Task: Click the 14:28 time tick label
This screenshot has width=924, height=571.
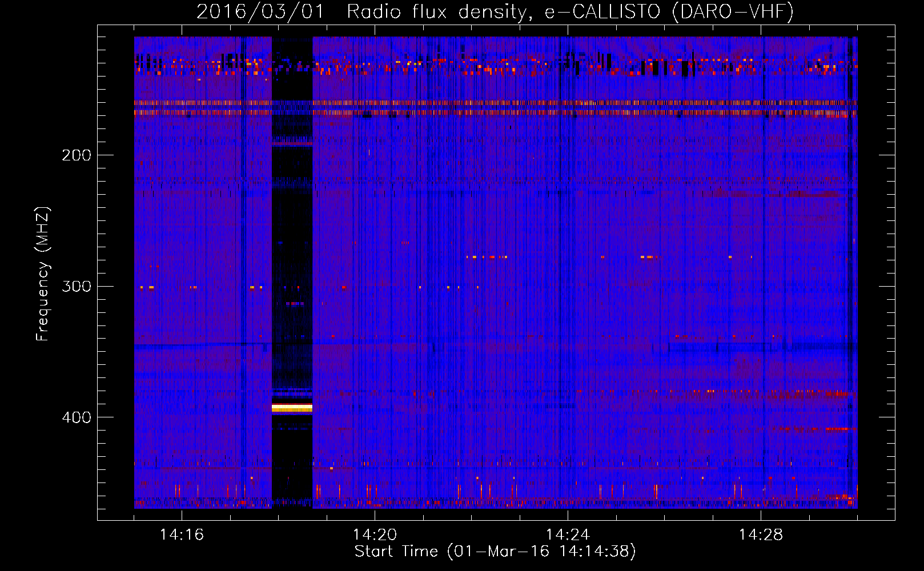Action: point(761,534)
